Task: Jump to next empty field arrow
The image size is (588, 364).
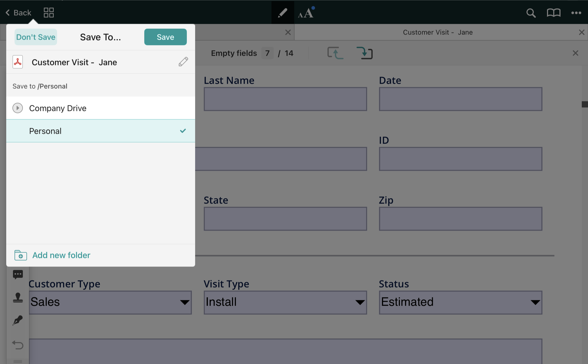Action: tap(365, 53)
